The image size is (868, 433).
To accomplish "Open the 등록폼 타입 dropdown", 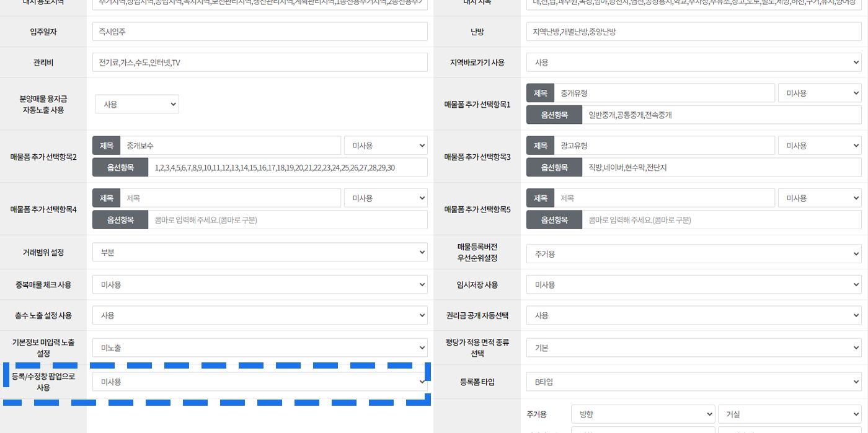I will [694, 382].
